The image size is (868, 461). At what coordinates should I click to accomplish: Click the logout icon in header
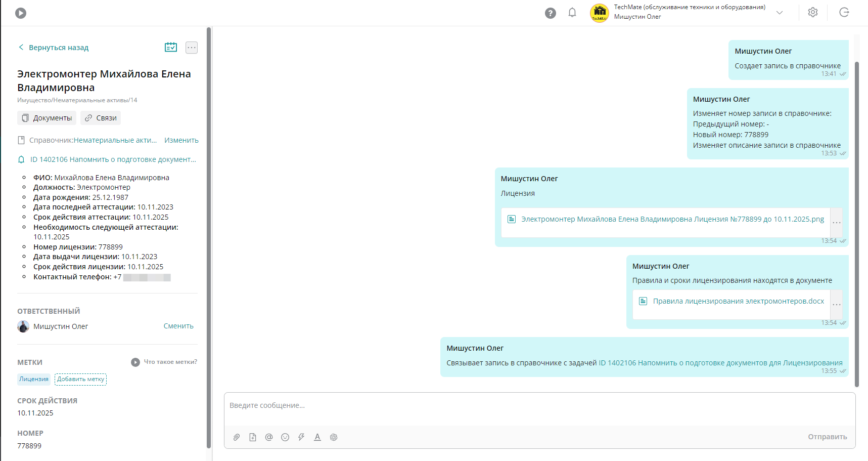[844, 12]
